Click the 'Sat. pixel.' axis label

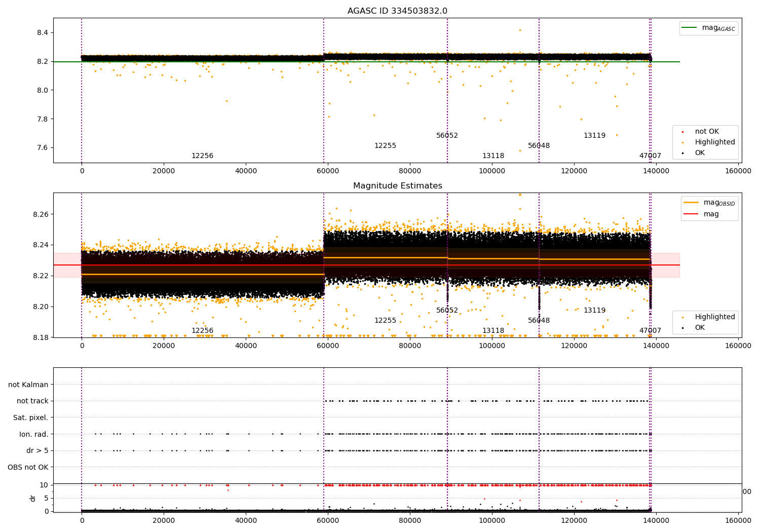point(31,417)
